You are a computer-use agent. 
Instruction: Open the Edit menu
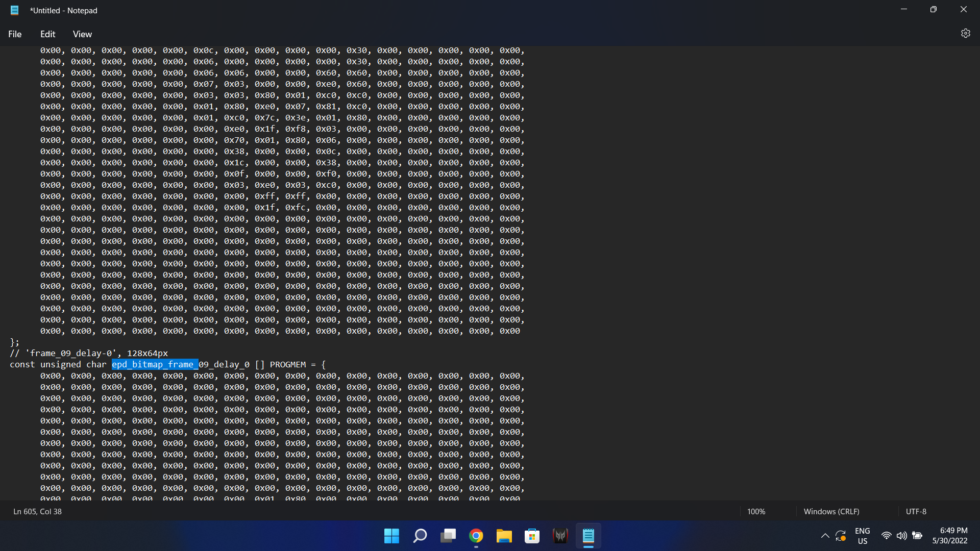coord(47,34)
